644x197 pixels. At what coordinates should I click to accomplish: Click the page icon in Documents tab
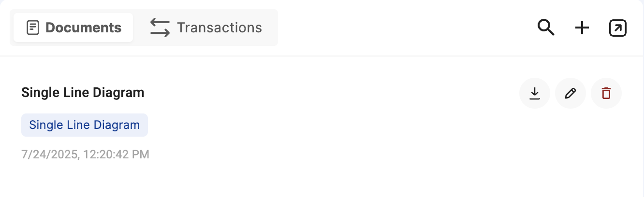(x=33, y=28)
